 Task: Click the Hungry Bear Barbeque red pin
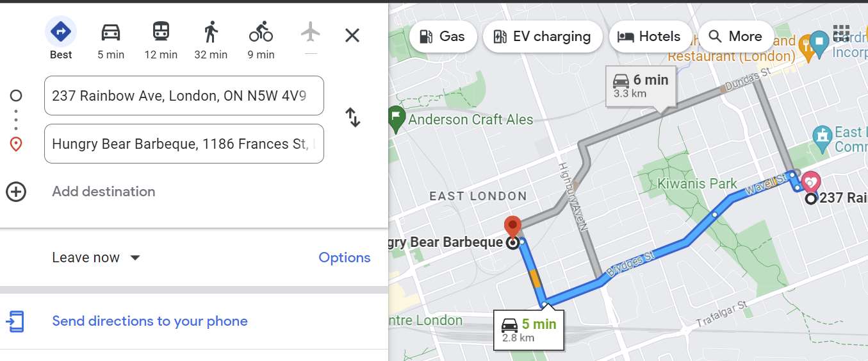512,226
